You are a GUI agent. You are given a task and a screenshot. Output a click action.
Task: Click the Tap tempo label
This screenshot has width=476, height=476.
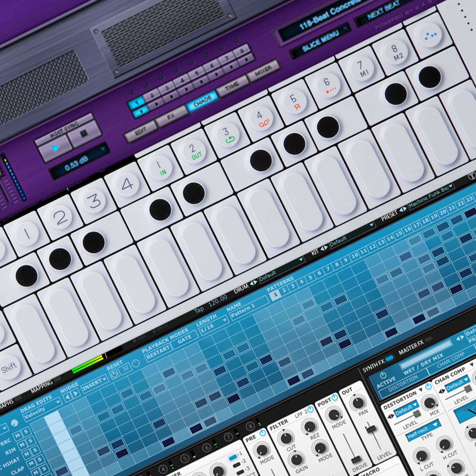[x=199, y=309]
